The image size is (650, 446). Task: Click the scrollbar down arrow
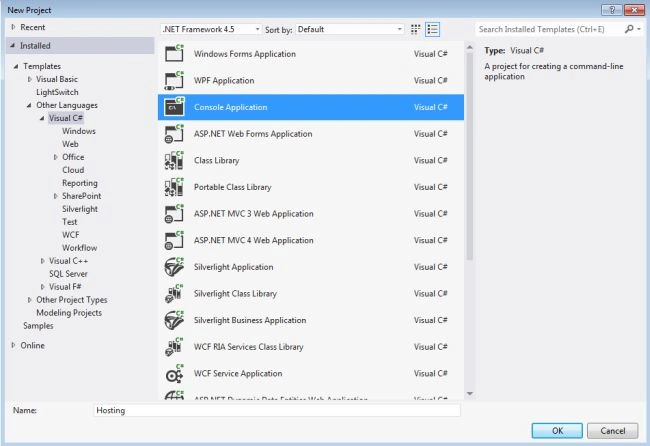[x=470, y=393]
